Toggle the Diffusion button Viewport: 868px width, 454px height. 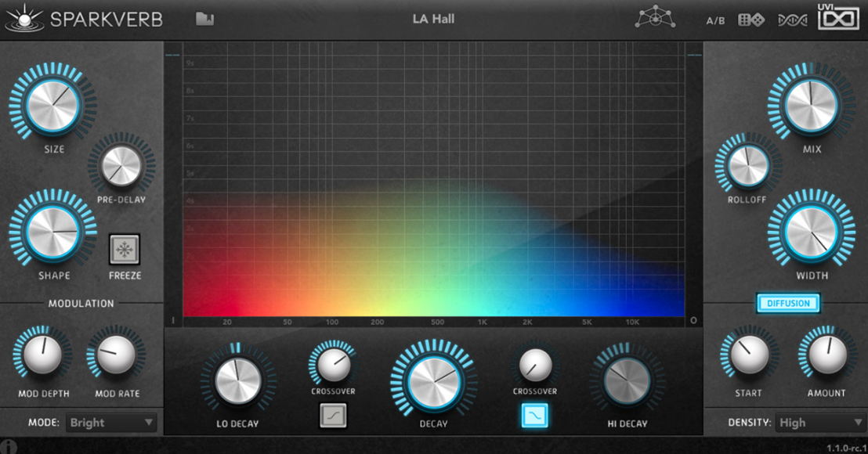pos(788,304)
